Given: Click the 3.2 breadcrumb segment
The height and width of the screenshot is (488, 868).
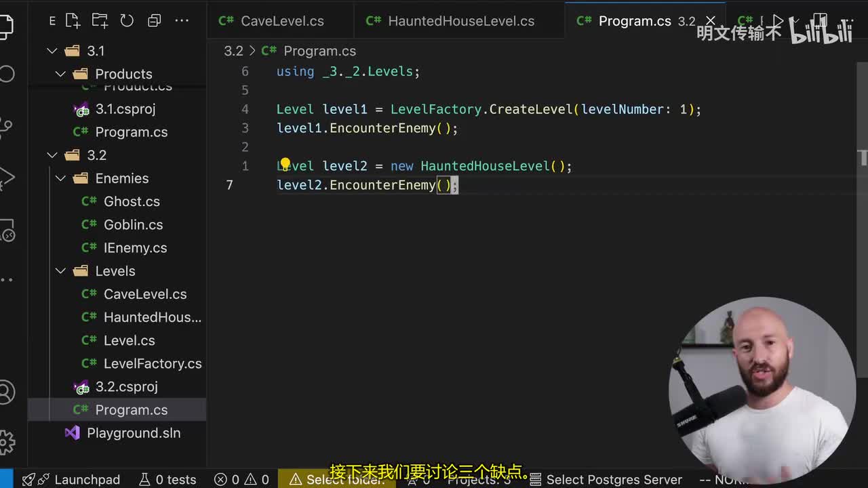Looking at the screenshot, I should (233, 51).
